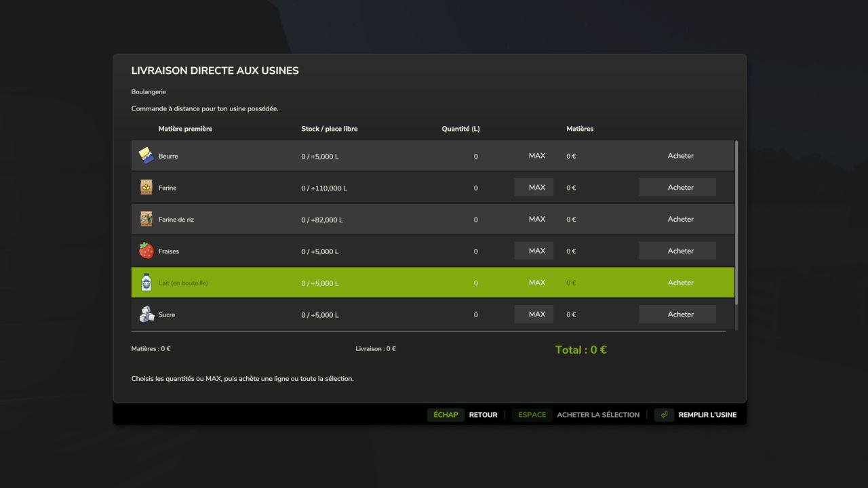Edit the Beurre quantity field
Screen dimensions: 868x488
[475, 156]
